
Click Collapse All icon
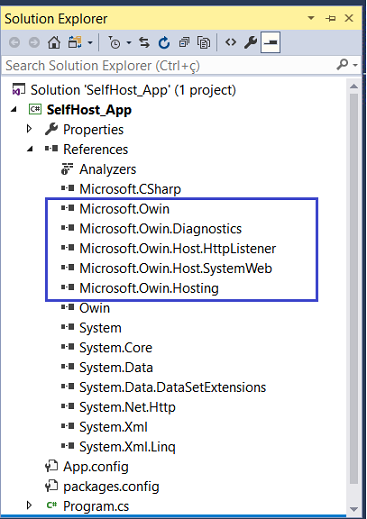coord(184,43)
